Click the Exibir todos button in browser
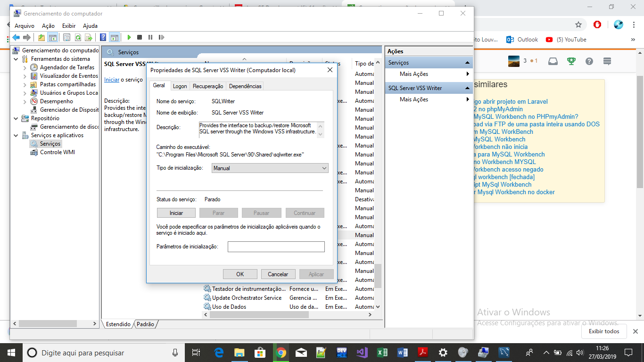 (x=604, y=331)
